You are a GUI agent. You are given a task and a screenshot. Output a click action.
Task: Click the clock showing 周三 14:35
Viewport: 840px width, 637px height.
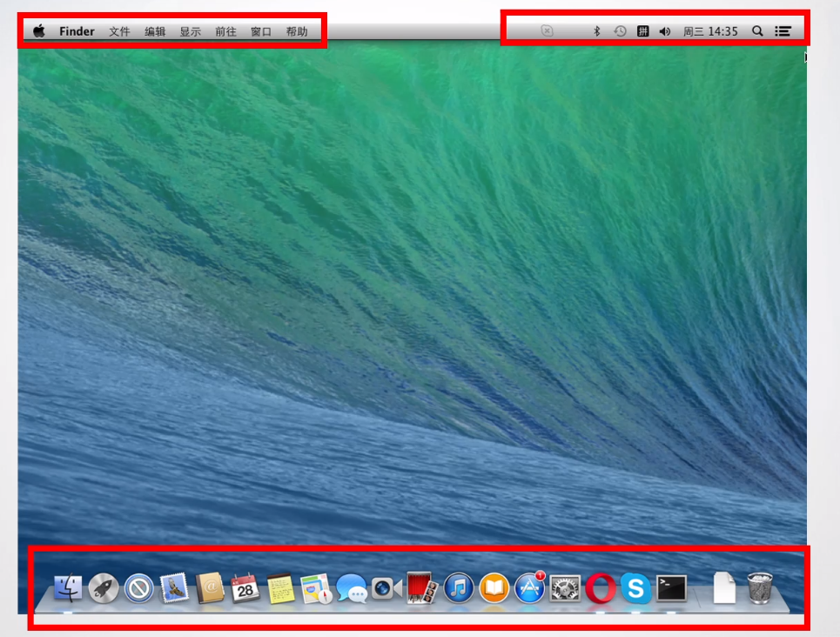tap(710, 31)
